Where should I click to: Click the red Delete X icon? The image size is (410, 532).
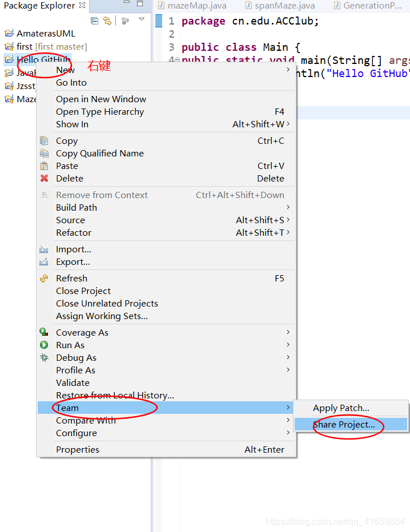click(44, 178)
